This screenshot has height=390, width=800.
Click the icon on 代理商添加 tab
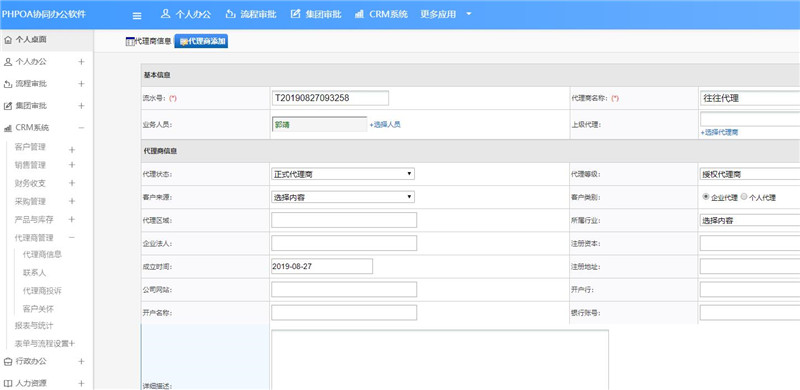[183, 42]
